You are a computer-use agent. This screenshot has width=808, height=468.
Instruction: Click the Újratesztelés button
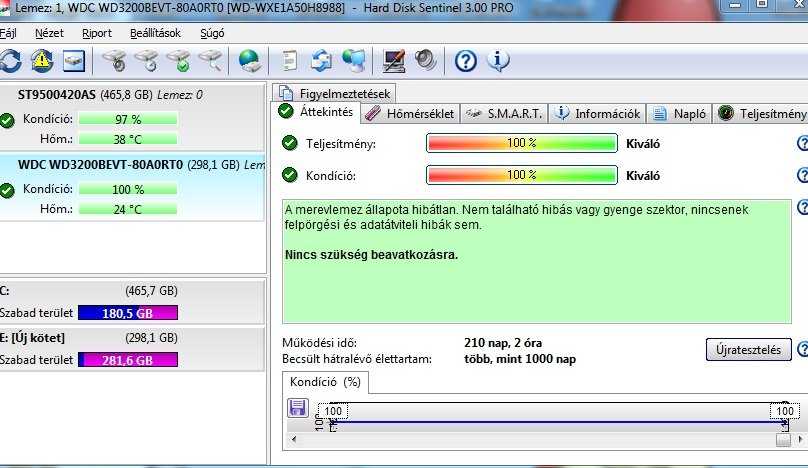point(748,349)
